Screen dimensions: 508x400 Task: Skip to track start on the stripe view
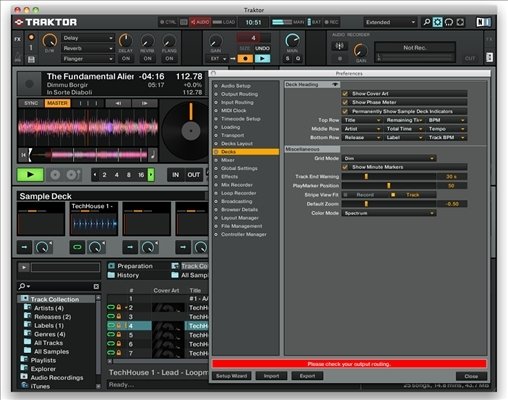23,155
